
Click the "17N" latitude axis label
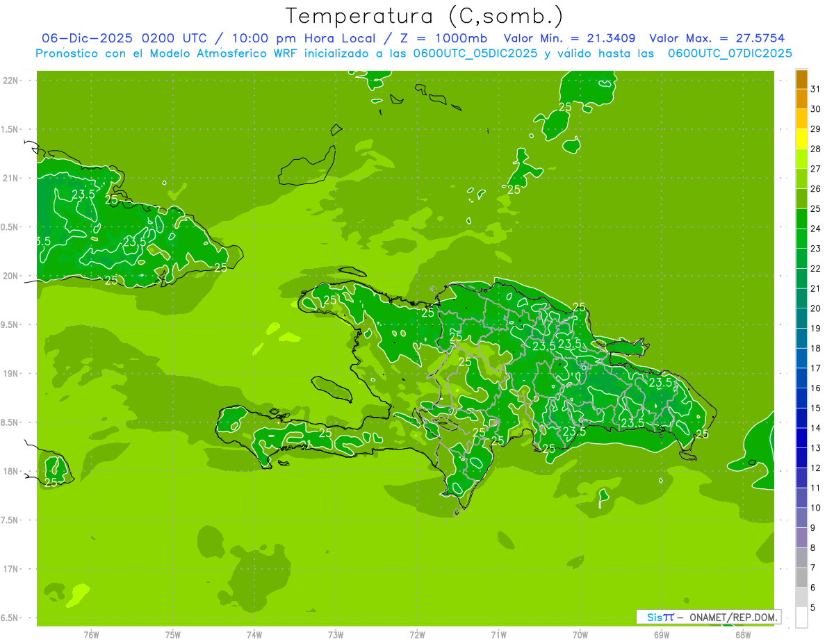(11, 569)
